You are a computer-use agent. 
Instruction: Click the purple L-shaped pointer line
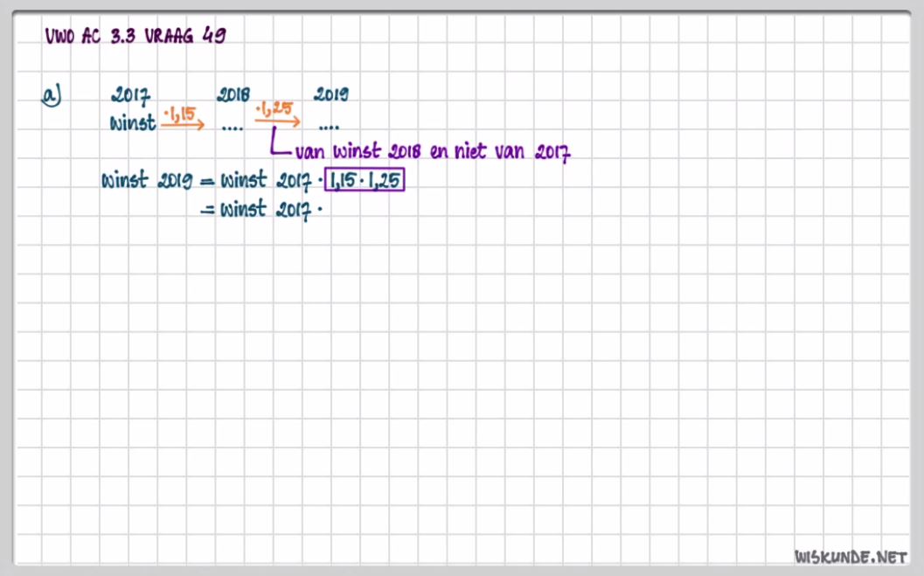pos(278,144)
